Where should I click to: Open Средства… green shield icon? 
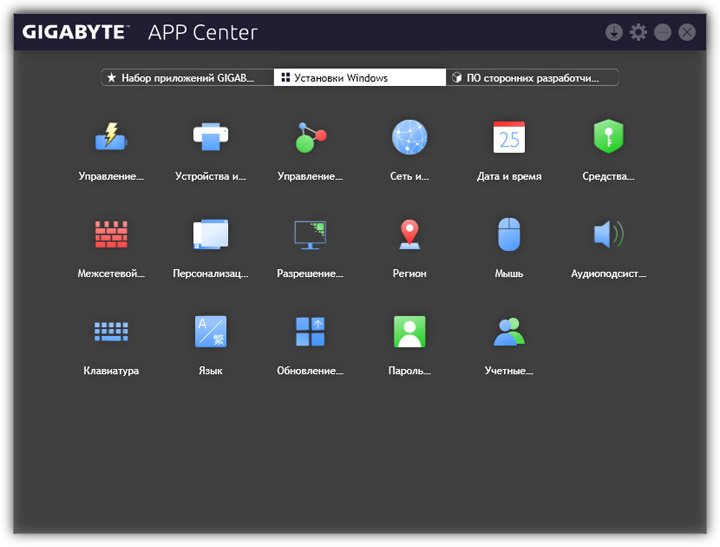tap(608, 137)
